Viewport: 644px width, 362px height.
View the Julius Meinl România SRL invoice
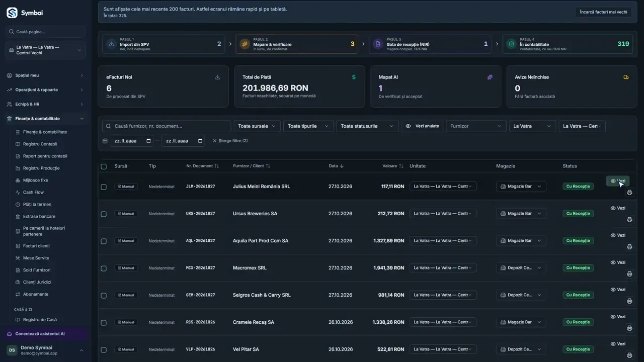(618, 181)
